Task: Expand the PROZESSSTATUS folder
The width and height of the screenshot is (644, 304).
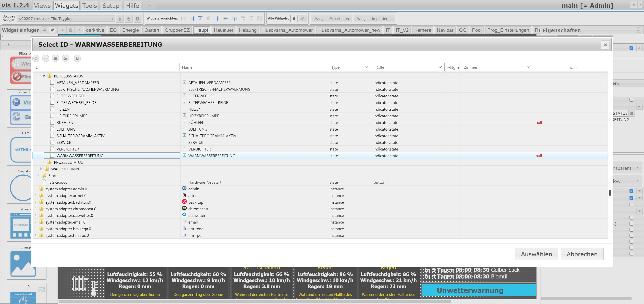Action: pyautogui.click(x=44, y=162)
